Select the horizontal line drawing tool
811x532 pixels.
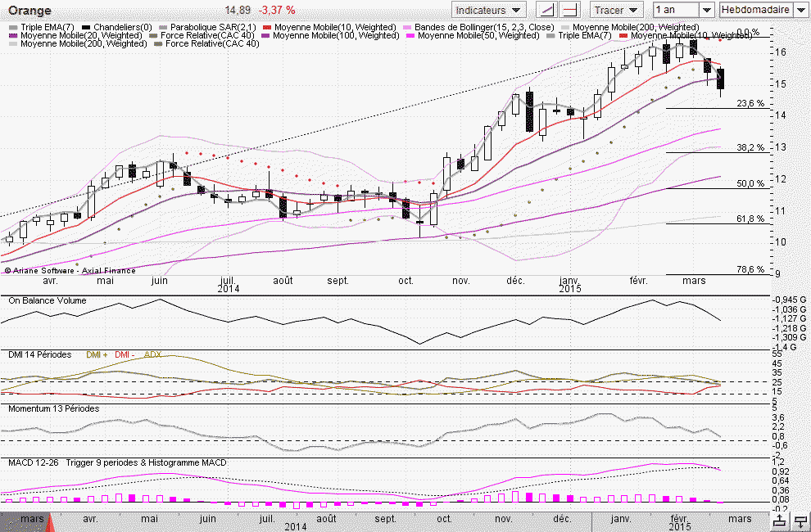[570, 10]
